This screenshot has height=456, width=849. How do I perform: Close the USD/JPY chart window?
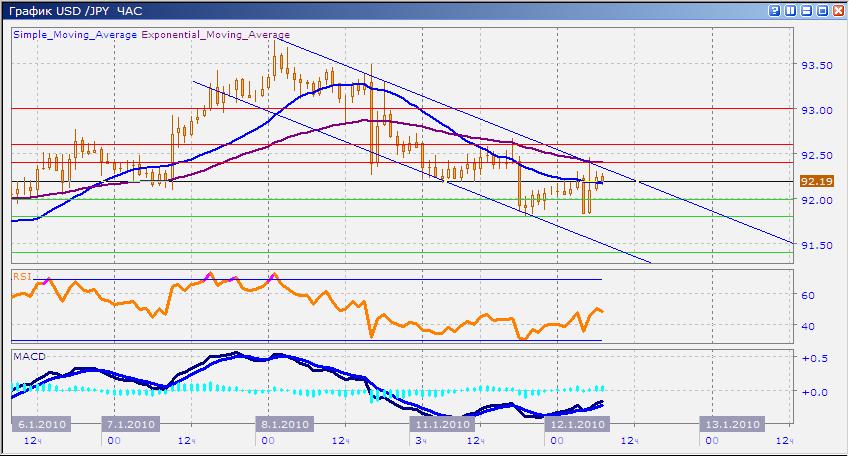(839, 10)
